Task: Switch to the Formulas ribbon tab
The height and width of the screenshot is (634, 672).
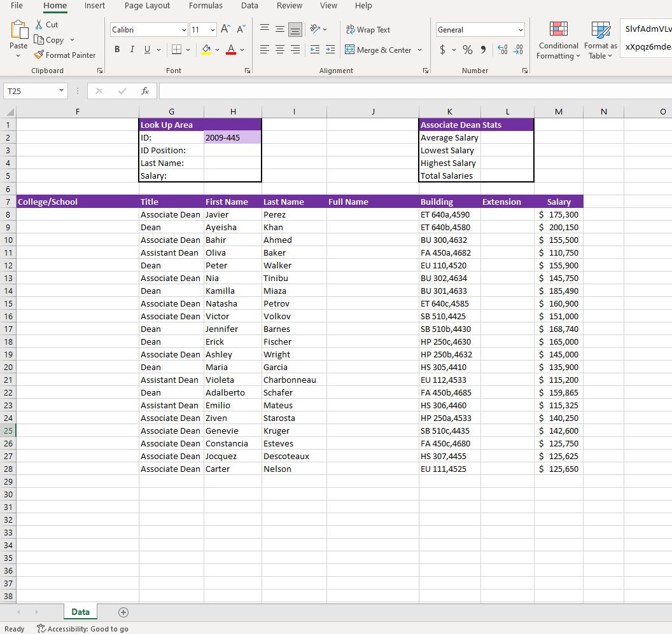Action: pos(206,6)
